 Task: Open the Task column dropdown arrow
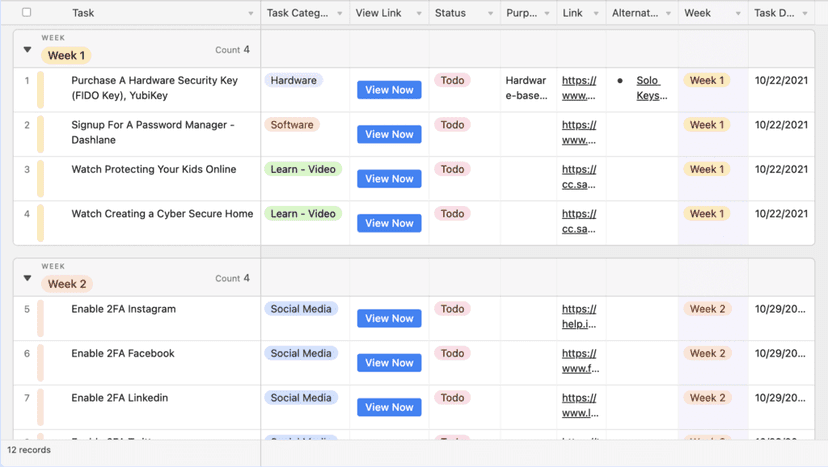click(x=250, y=14)
